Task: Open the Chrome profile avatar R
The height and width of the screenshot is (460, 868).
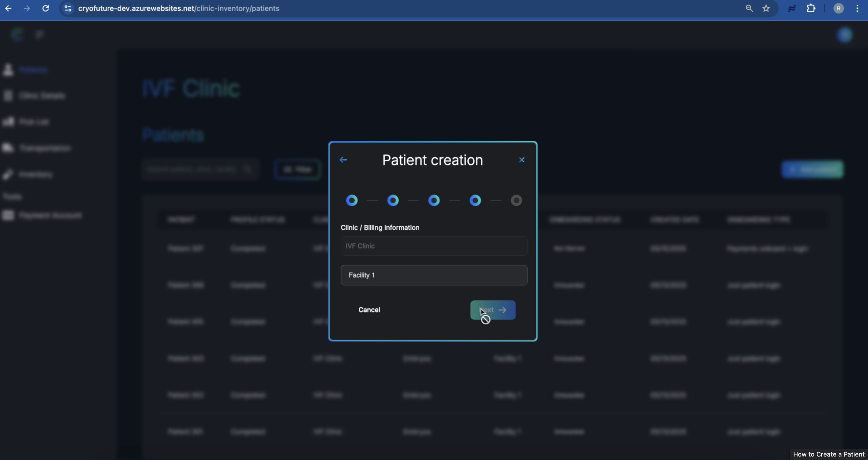Action: (838, 8)
